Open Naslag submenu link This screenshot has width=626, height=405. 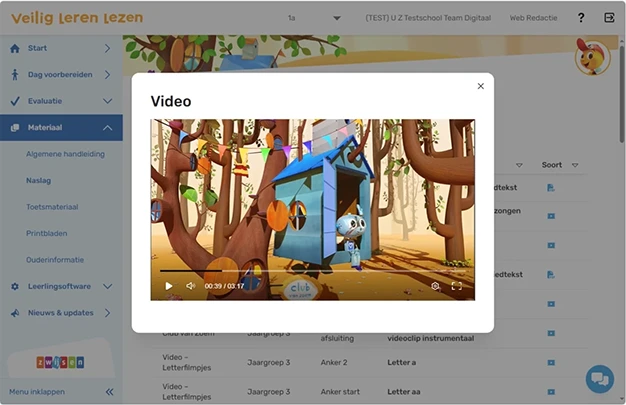(x=38, y=181)
